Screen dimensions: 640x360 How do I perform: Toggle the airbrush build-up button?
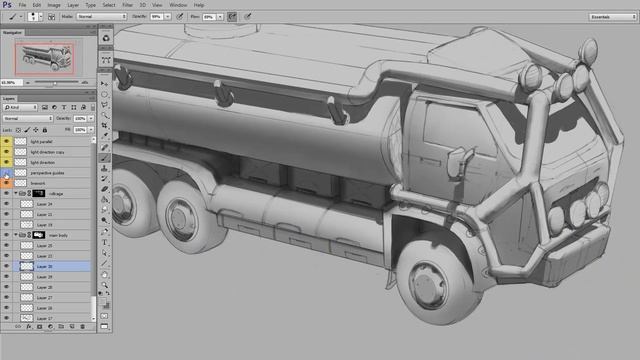(x=232, y=17)
